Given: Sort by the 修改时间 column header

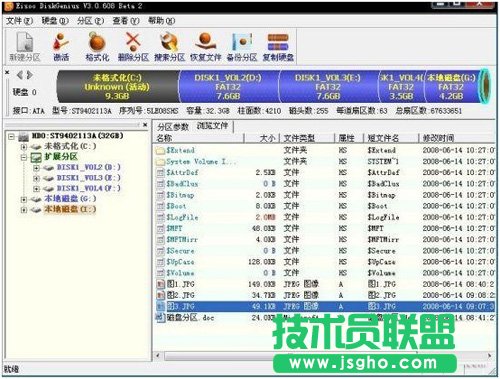Looking at the screenshot, I should point(457,138).
